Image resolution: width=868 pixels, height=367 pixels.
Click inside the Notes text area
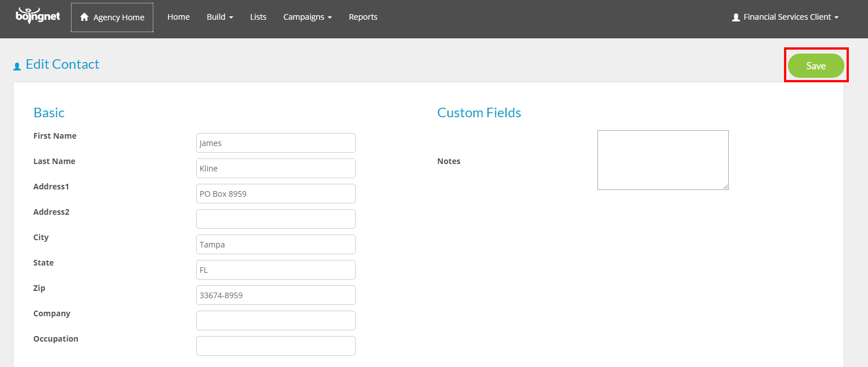pos(663,160)
